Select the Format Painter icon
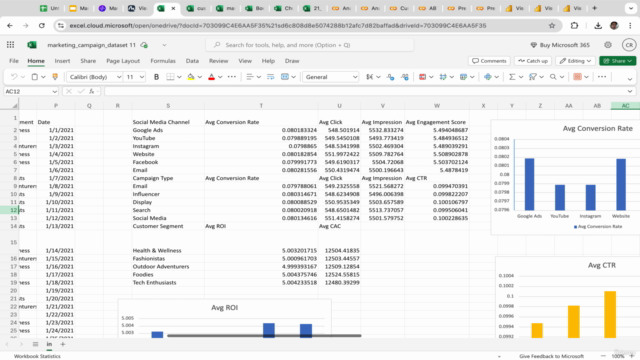Image resolution: width=640 pixels, height=360 pixels. [55, 77]
